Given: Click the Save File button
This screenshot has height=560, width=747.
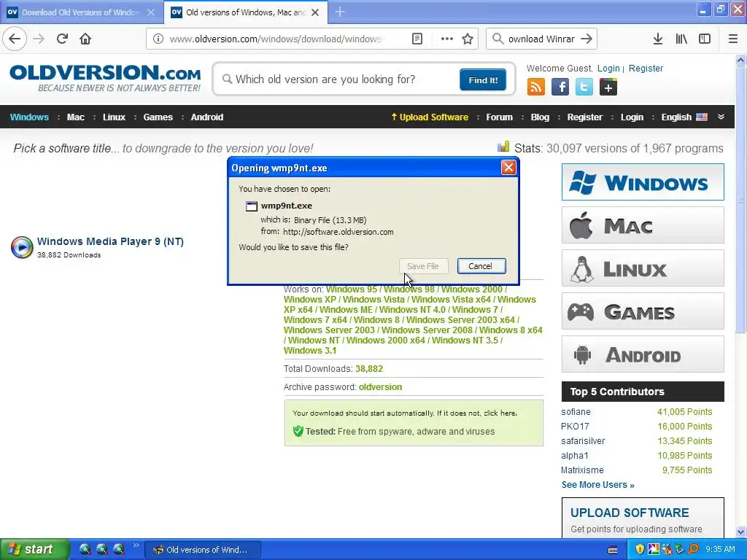Looking at the screenshot, I should pos(424,266).
